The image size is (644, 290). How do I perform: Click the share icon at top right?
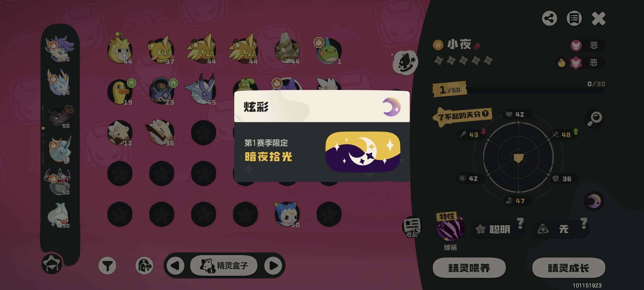click(549, 19)
